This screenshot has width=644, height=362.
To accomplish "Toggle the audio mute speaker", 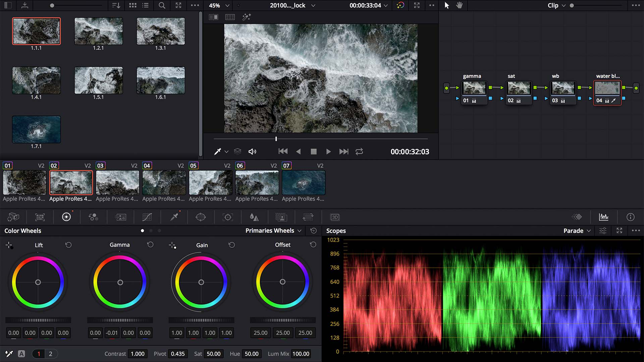I will pos(252,152).
